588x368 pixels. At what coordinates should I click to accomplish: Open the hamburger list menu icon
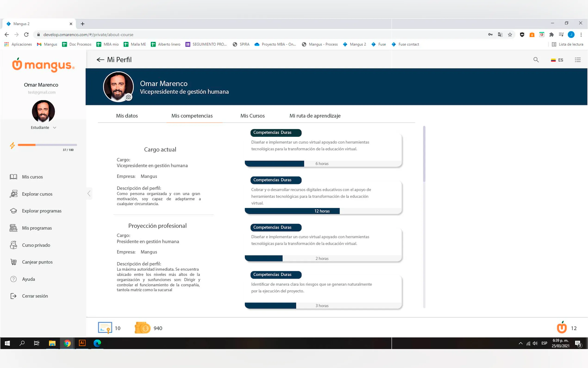(578, 60)
